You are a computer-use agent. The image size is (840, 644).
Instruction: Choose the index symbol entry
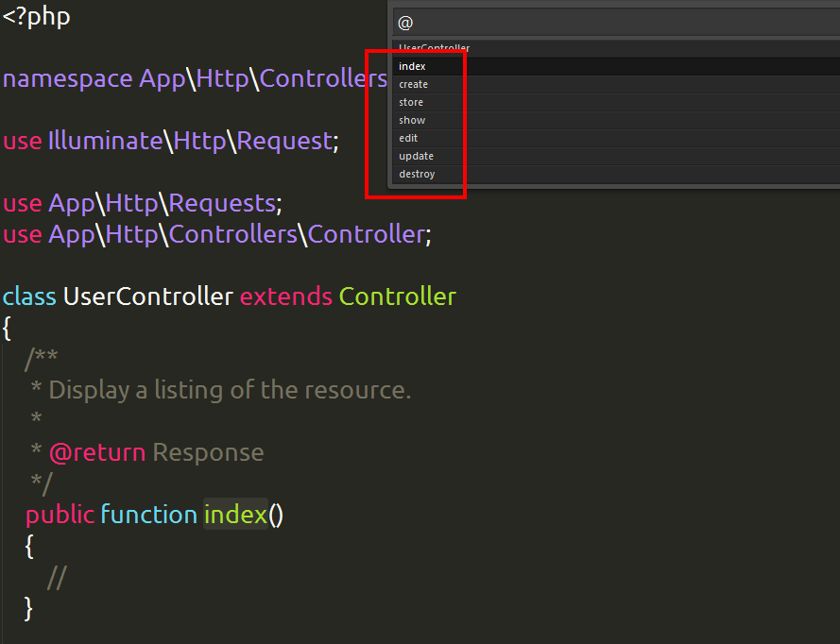point(413,66)
